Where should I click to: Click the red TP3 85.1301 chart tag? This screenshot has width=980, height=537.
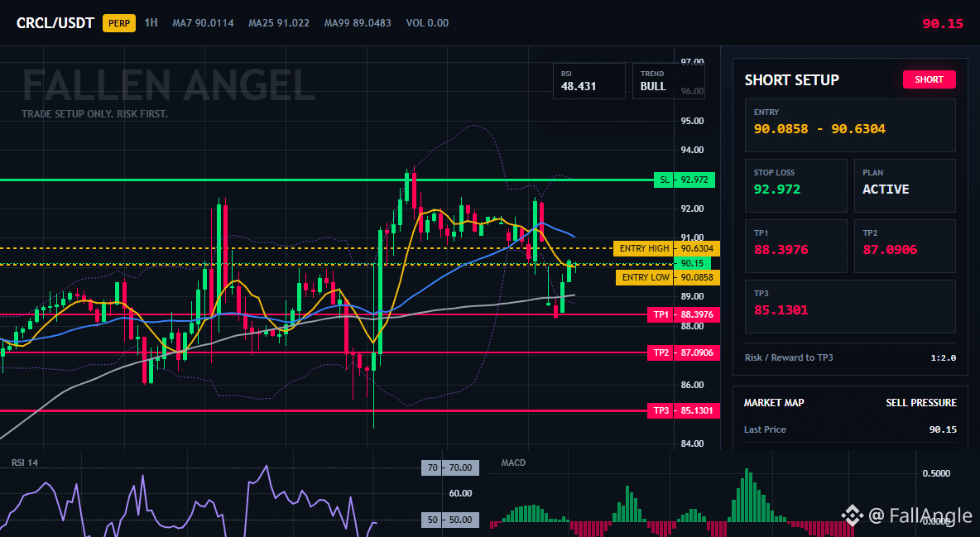coord(684,410)
